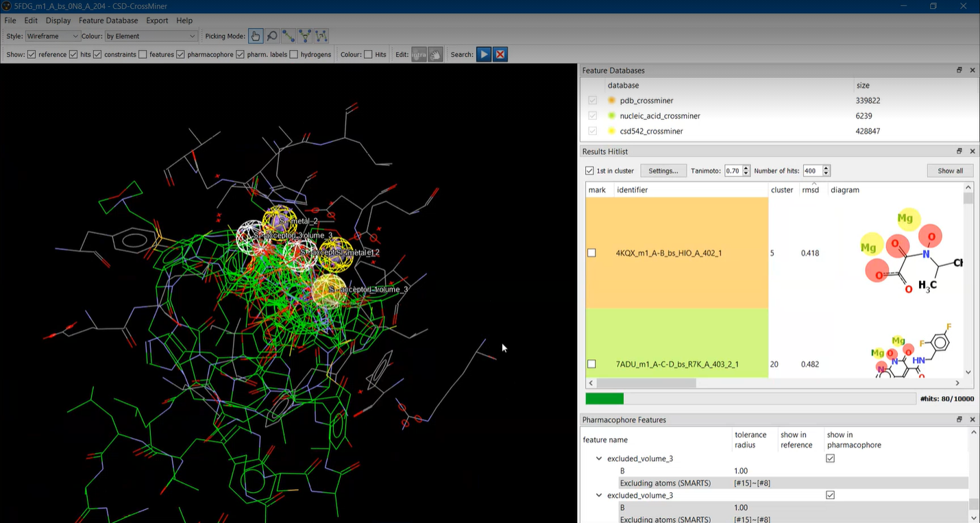Click the orange pdb_crossminer colour swatch
This screenshot has height=523, width=980.
612,101
